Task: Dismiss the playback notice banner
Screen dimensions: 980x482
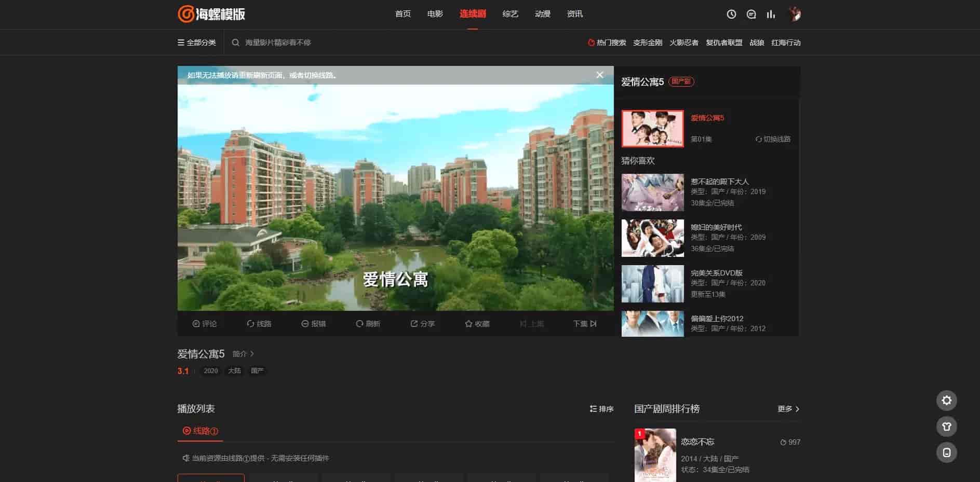Action: [x=599, y=75]
